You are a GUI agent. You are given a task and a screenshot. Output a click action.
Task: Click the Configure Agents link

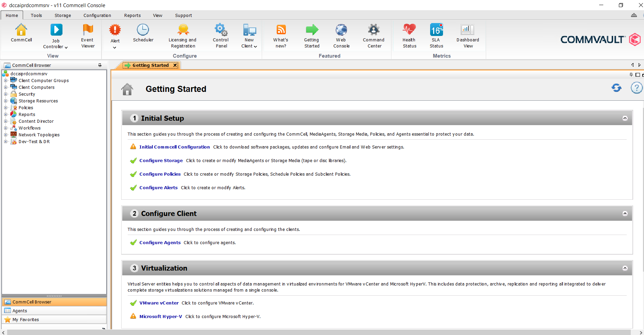160,242
